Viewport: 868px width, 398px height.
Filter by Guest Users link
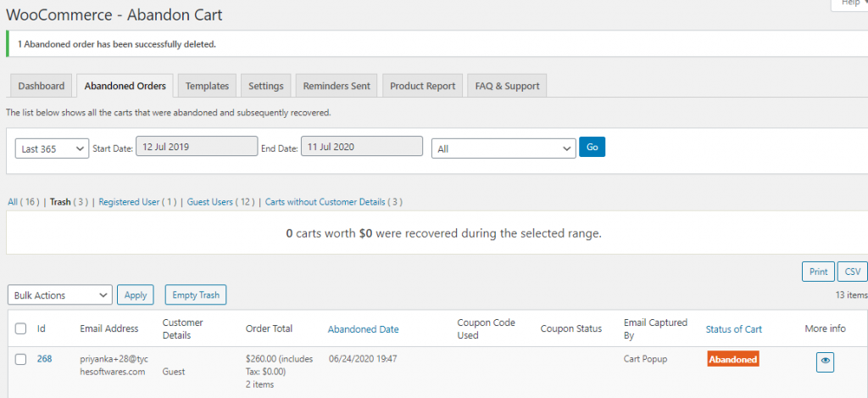tap(210, 202)
